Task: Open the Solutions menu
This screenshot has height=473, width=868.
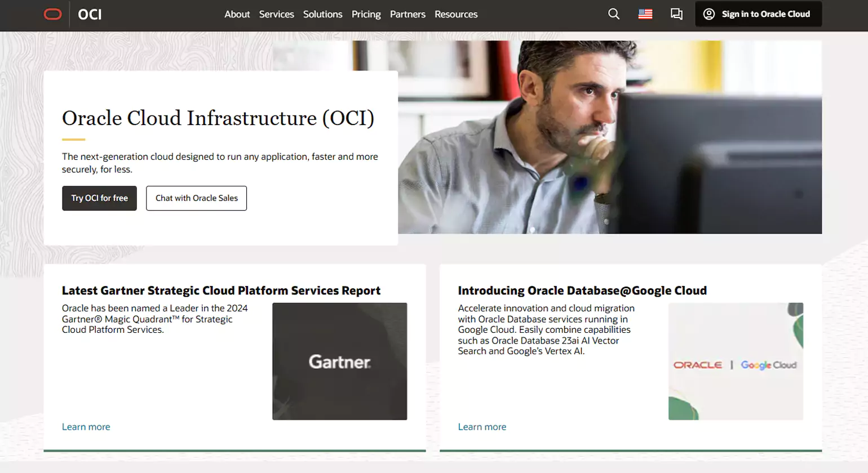Action: click(x=322, y=14)
